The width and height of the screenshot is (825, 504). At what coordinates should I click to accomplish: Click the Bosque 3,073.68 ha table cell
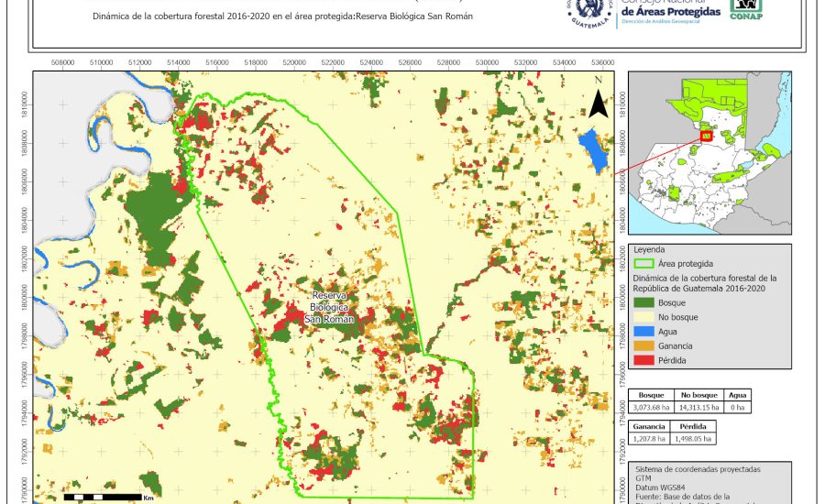(651, 406)
